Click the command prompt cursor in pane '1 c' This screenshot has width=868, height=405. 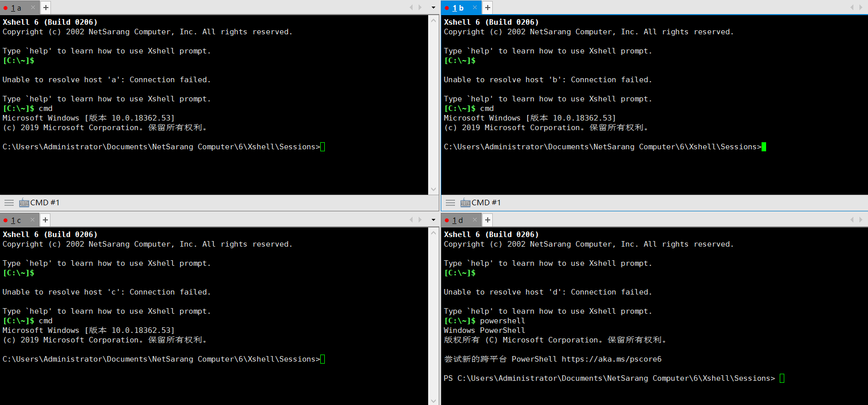pyautogui.click(x=323, y=359)
